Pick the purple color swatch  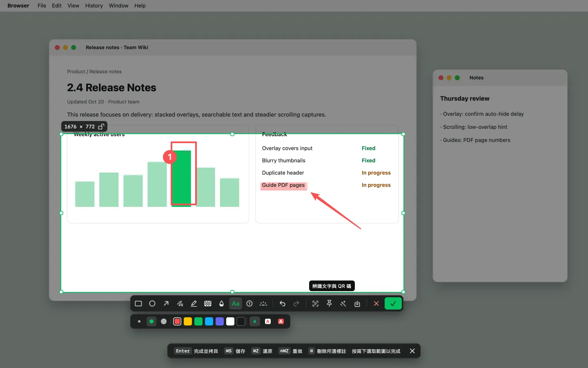(x=220, y=322)
